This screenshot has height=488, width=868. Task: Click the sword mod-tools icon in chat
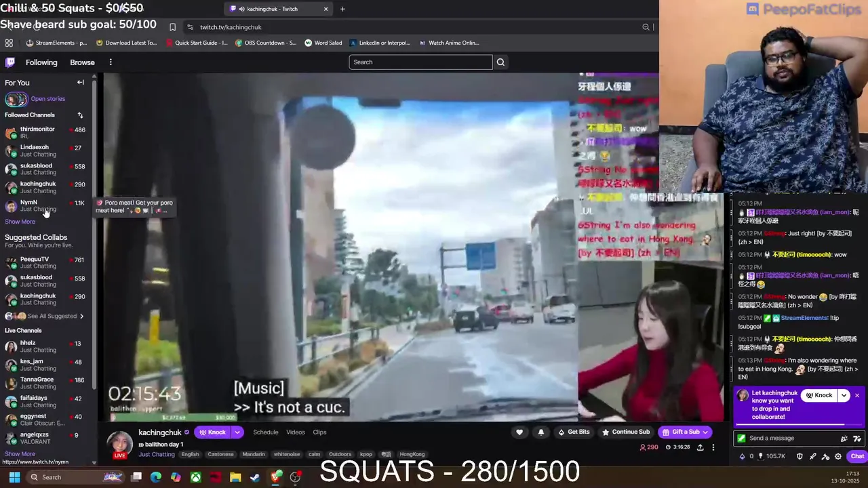tap(812, 456)
